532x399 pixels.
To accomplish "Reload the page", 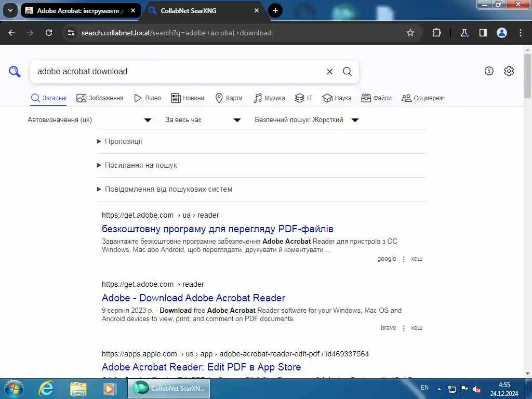I will click(x=49, y=33).
